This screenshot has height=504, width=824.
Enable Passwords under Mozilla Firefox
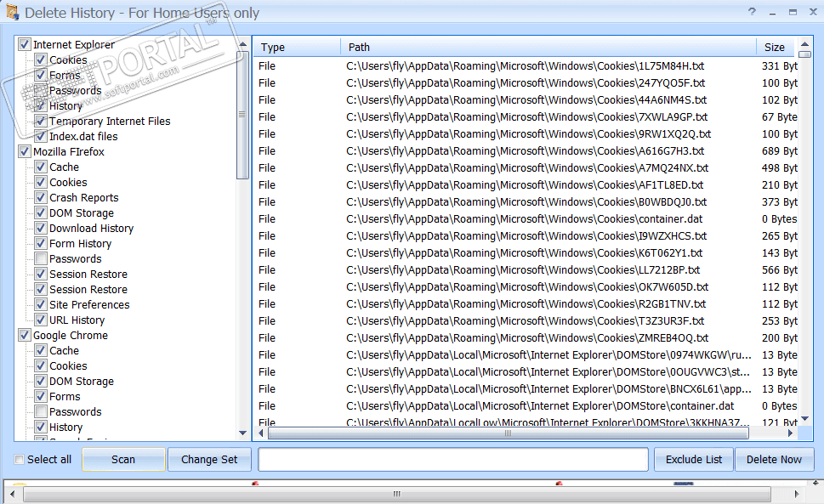click(x=41, y=258)
